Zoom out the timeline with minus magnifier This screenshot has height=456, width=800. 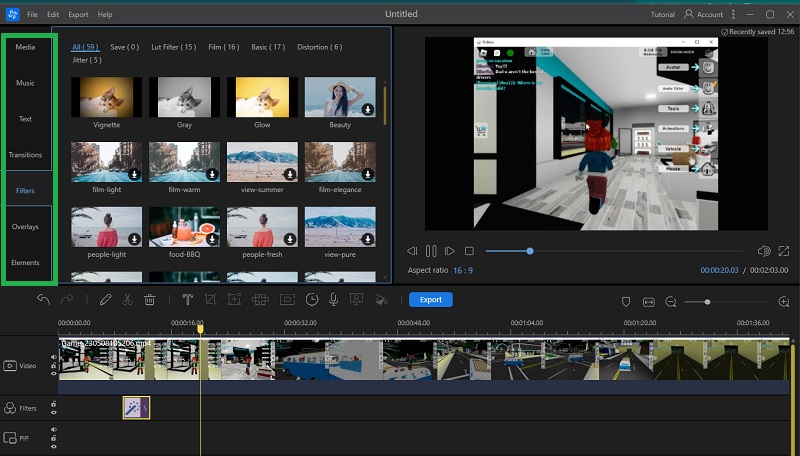tap(671, 302)
